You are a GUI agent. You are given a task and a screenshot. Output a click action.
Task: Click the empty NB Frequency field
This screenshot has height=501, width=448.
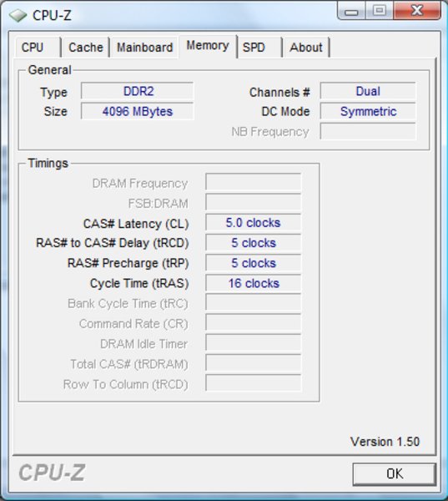(368, 131)
